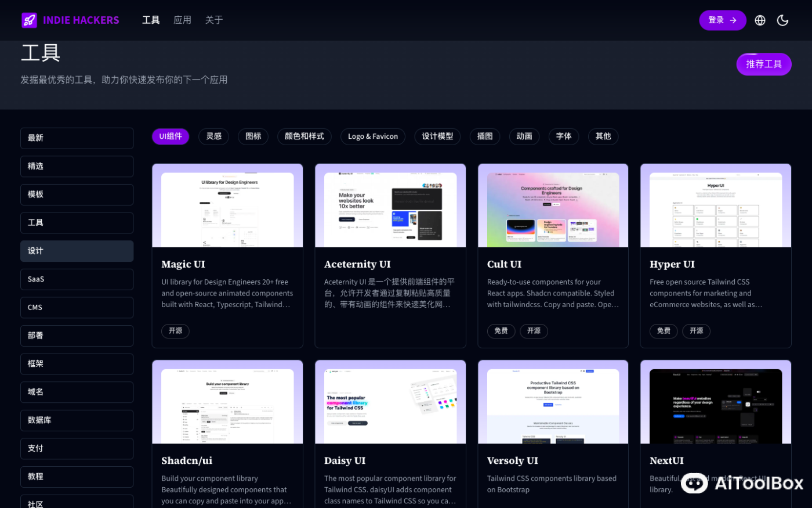Select the 颜色和样式 filter chip
812x508 pixels.
click(x=304, y=136)
